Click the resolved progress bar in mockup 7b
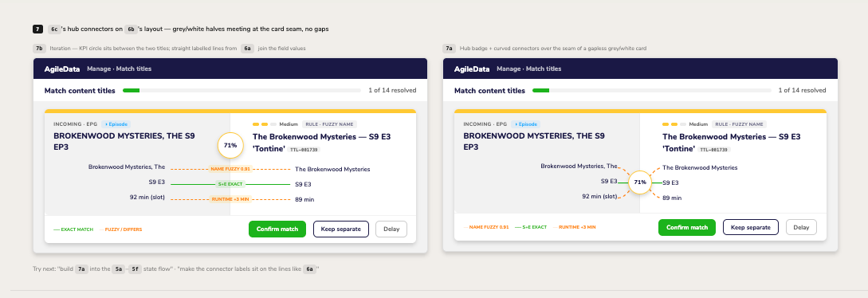868x298 pixels. coord(242,90)
